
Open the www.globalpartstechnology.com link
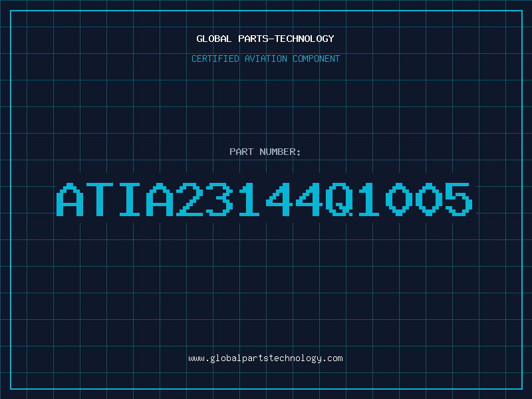click(x=265, y=358)
